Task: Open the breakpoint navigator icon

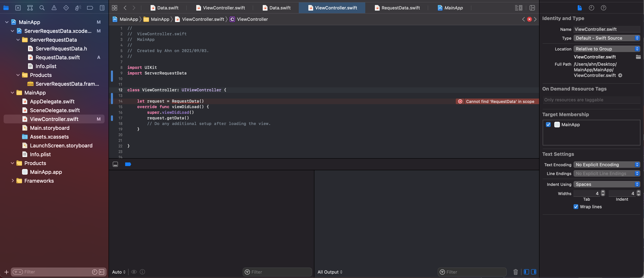Action: coord(90,8)
